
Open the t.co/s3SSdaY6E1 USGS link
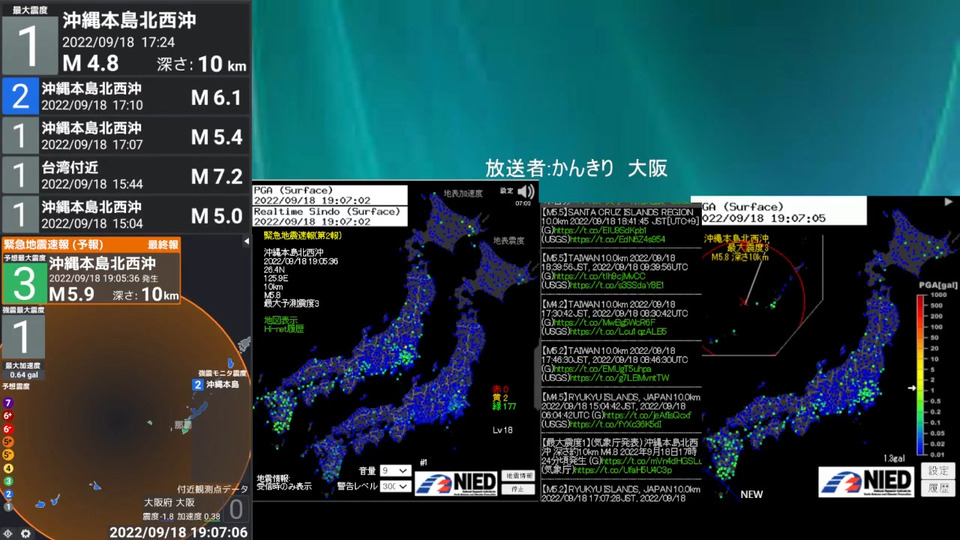617,285
